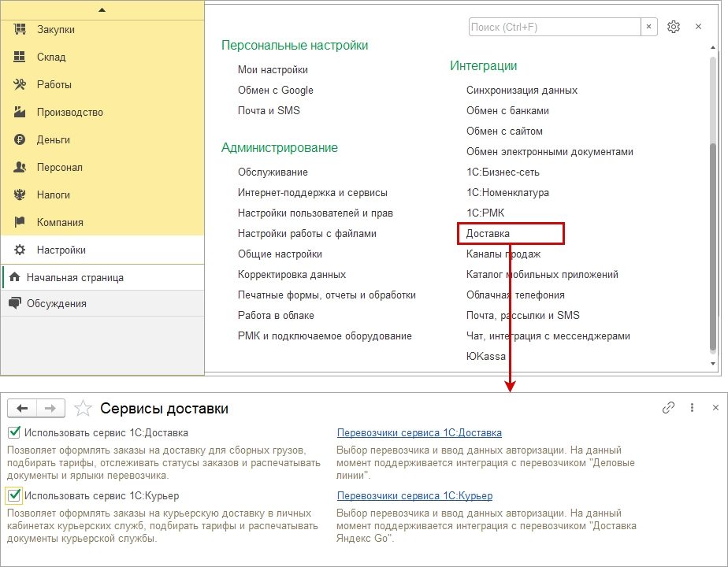Image resolution: width=728 pixels, height=567 pixels.
Task: Open ЮKassa integration
Action: 485,356
